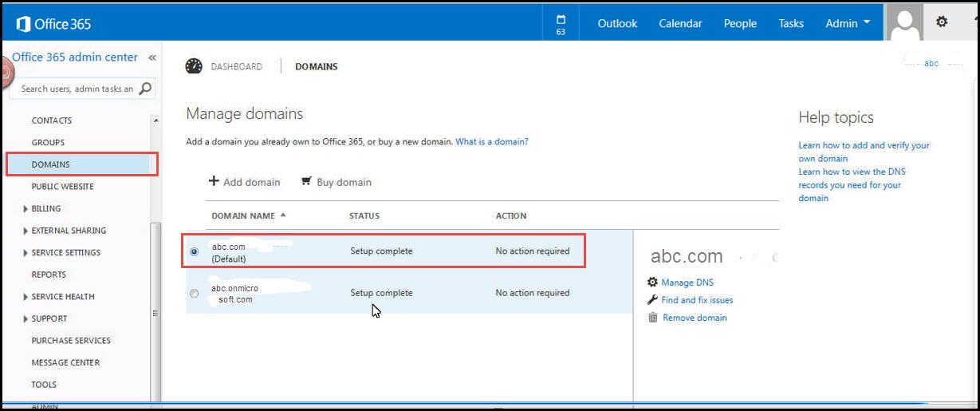
Task: Open the 'What is a domain?' link
Action: pos(492,141)
